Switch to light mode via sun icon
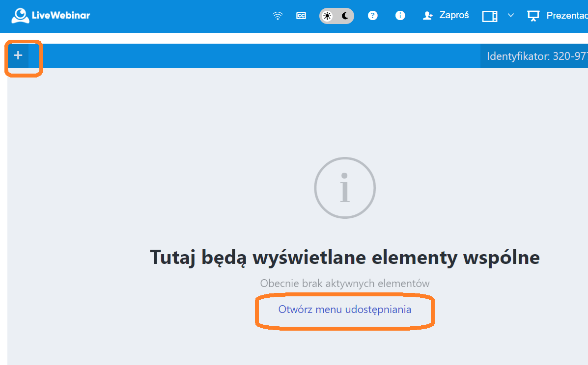Image resolution: width=588 pixels, height=365 pixels. coord(327,16)
